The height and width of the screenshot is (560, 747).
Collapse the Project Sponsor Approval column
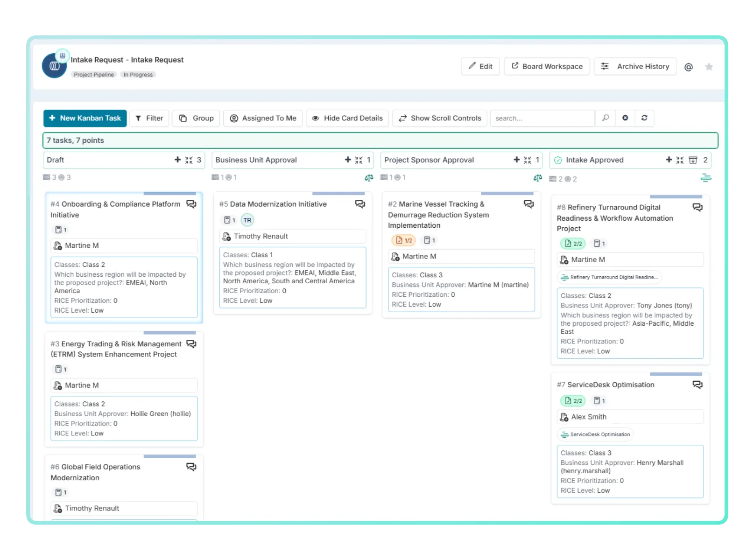point(528,160)
